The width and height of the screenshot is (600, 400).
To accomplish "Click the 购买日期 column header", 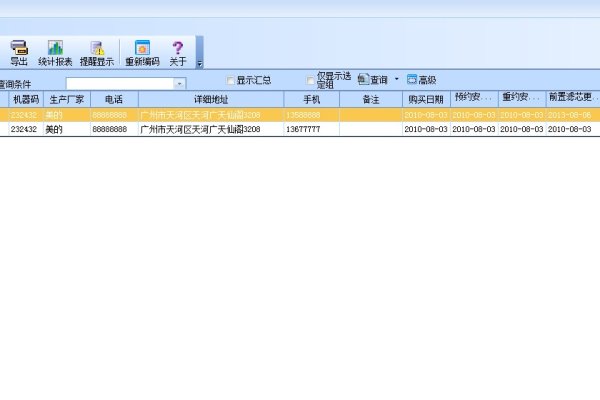I will point(426,100).
